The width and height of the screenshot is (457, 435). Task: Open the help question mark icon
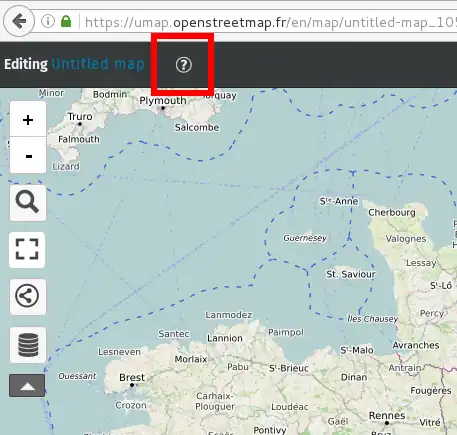[x=184, y=65]
